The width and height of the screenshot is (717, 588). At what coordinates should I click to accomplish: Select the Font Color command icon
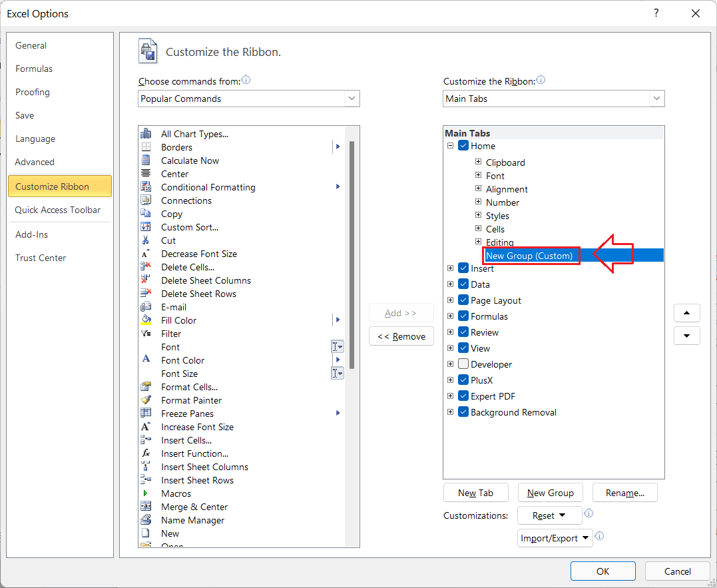coord(147,360)
